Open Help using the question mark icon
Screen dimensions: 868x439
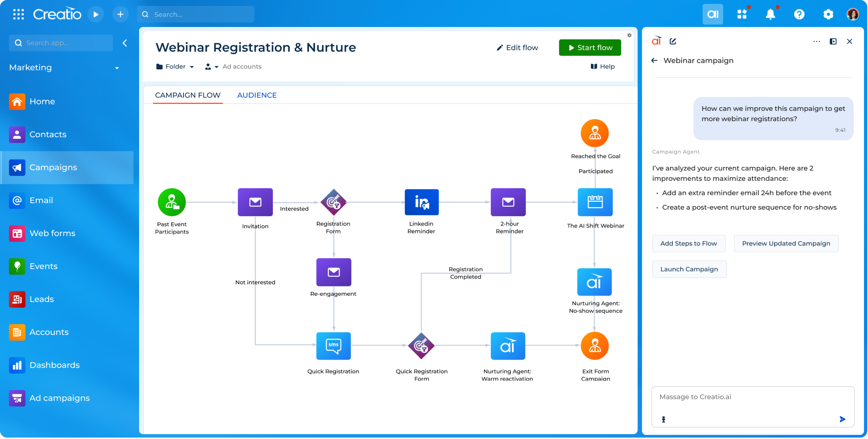[799, 14]
